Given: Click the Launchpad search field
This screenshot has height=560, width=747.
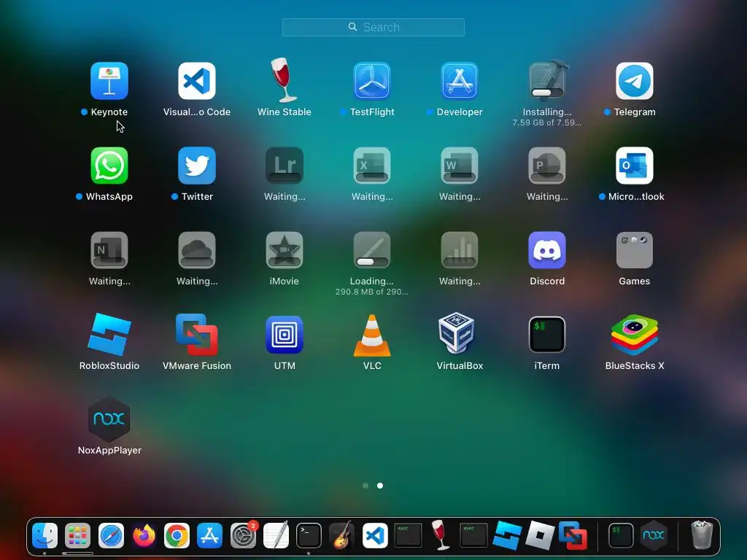Looking at the screenshot, I should 373,27.
